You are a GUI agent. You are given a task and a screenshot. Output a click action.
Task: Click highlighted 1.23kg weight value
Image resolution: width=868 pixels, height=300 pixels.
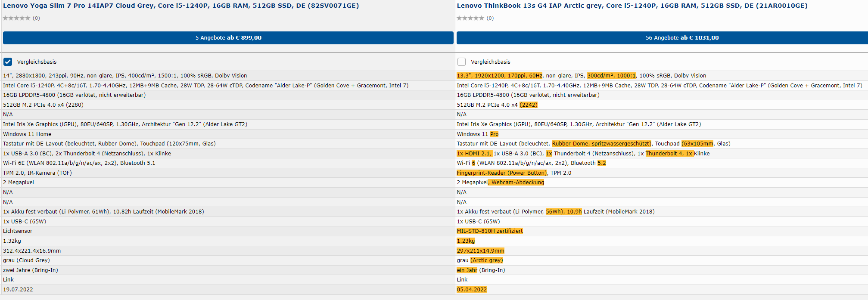466,241
